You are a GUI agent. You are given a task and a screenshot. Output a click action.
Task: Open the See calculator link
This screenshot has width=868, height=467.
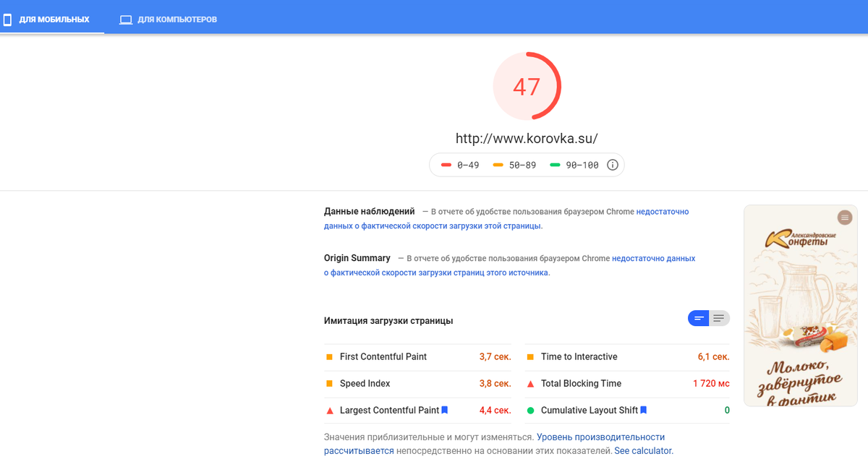click(643, 450)
